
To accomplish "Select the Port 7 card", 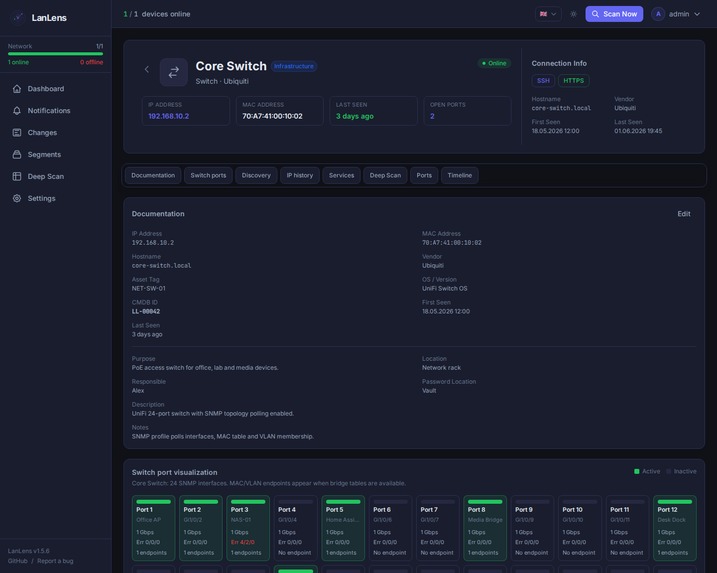I will point(438,528).
